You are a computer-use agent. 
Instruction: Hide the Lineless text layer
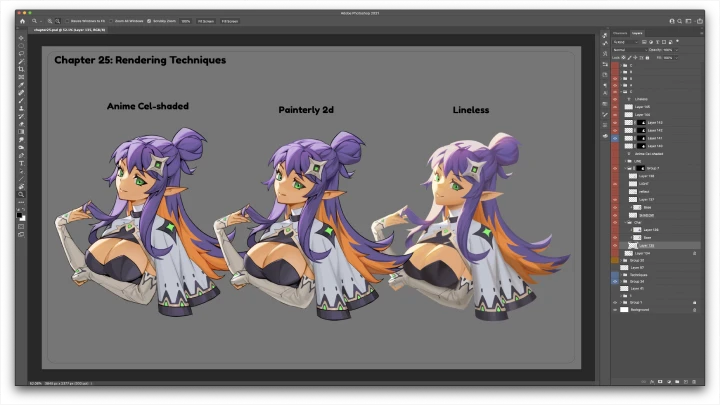tap(615, 99)
